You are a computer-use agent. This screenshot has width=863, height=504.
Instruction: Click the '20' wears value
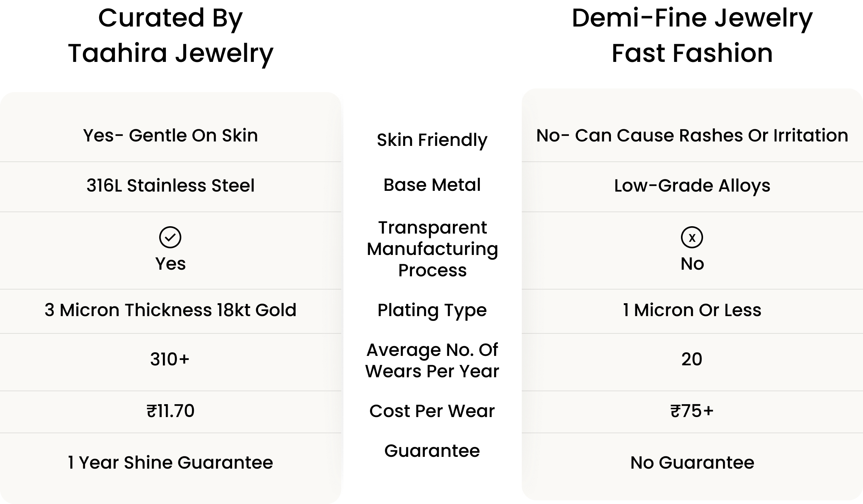(x=692, y=359)
